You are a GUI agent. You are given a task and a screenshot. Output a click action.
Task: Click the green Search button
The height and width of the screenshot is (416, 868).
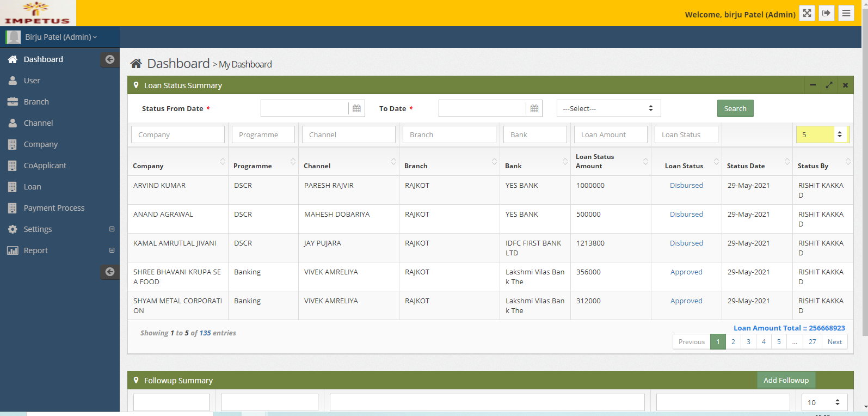pyautogui.click(x=735, y=108)
